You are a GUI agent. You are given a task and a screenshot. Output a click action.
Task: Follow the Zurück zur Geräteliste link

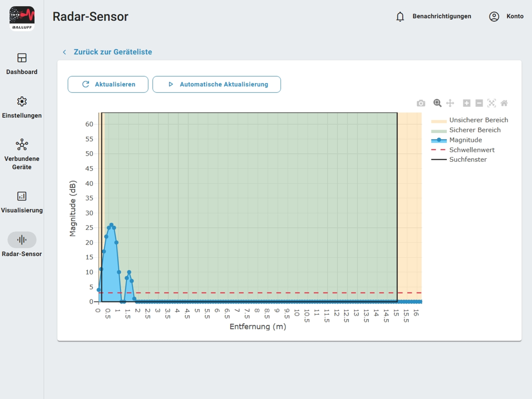(112, 52)
